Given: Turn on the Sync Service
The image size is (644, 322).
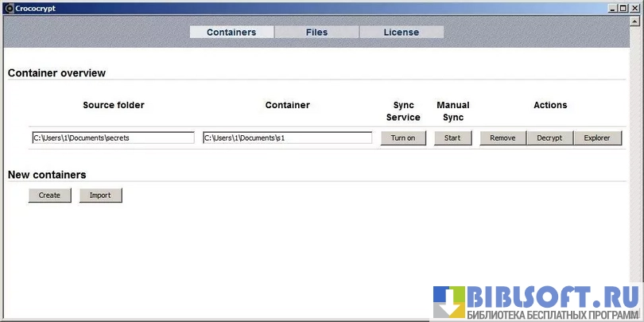Looking at the screenshot, I should tap(403, 138).
